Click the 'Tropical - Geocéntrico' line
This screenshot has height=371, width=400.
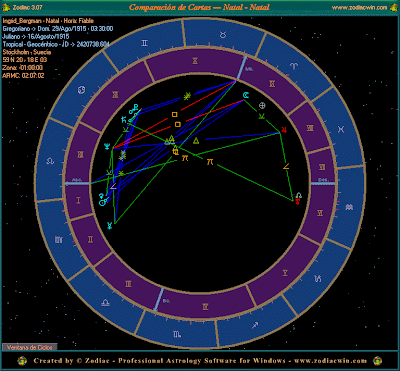tap(56, 44)
